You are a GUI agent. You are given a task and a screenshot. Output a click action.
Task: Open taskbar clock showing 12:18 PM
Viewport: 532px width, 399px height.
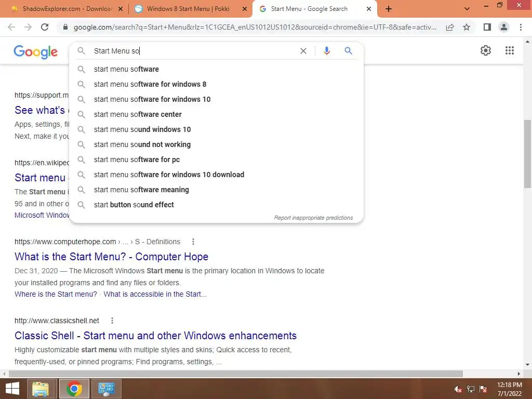pos(509,389)
